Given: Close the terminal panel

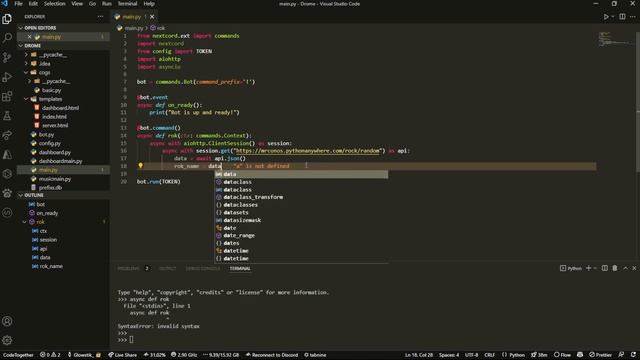Looking at the screenshot, I should click(x=634, y=268).
